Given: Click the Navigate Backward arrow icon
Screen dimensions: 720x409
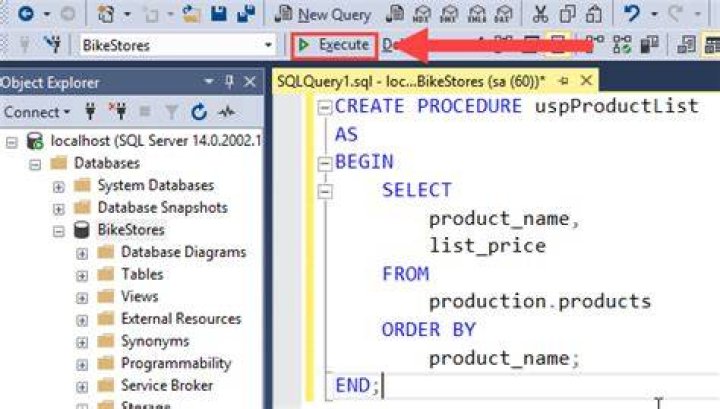Looking at the screenshot, I should pos(25,14).
